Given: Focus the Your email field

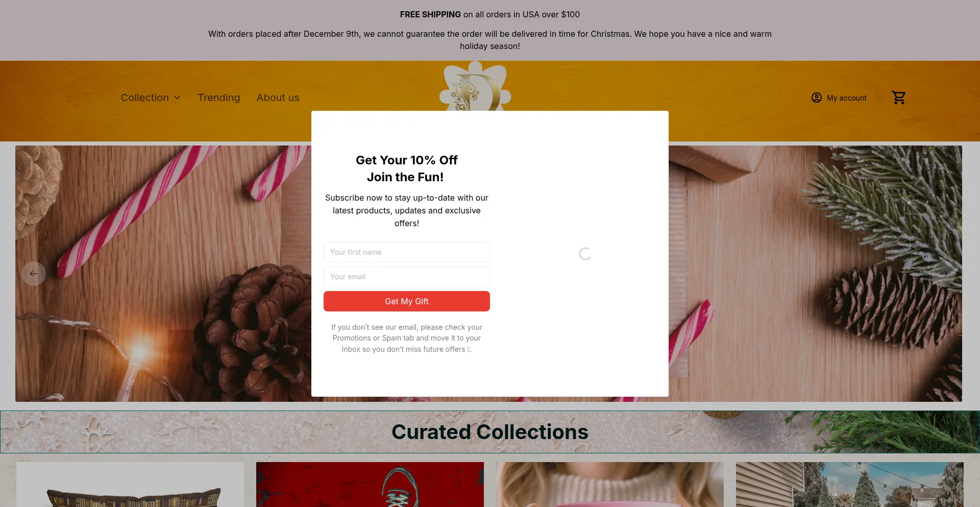Looking at the screenshot, I should (x=407, y=277).
